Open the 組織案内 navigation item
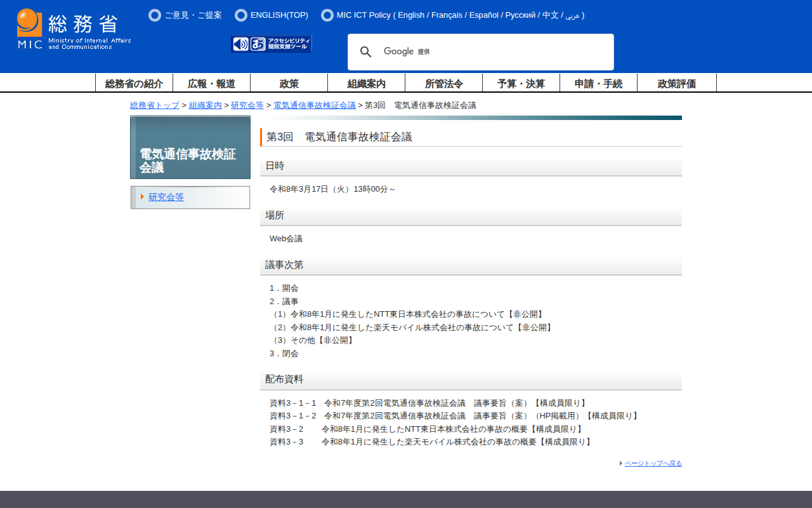Viewport: 812px width, 508px height. click(x=366, y=83)
